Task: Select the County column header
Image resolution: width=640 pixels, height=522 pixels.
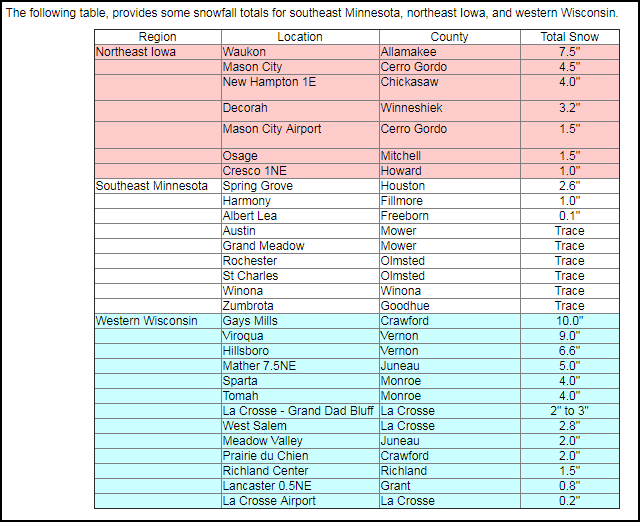Action: coord(449,37)
